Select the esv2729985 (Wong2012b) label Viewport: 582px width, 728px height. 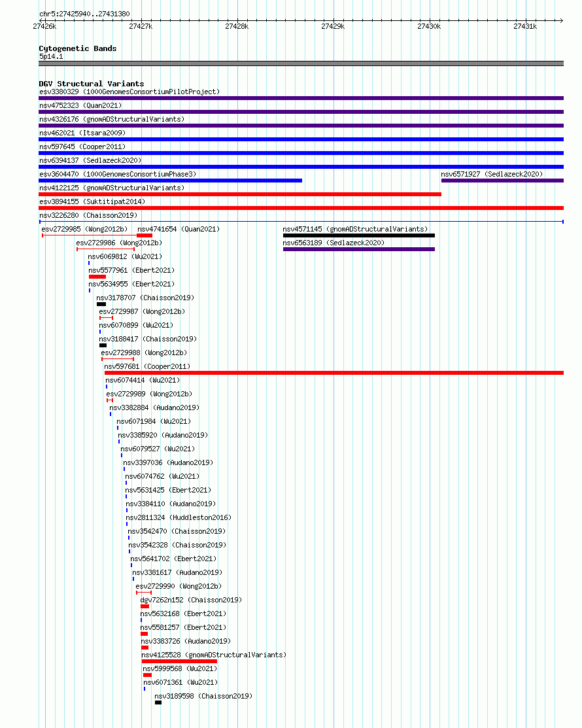coord(84,229)
